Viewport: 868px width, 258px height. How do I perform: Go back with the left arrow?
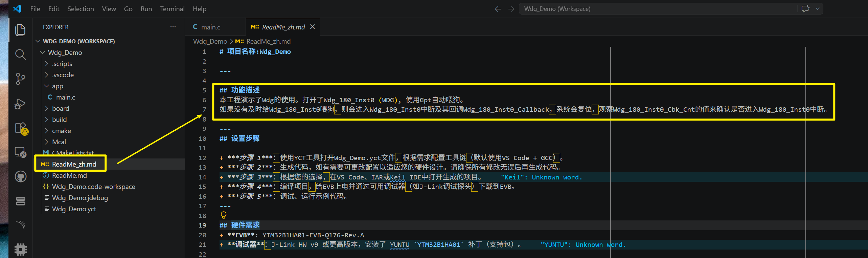coord(498,9)
